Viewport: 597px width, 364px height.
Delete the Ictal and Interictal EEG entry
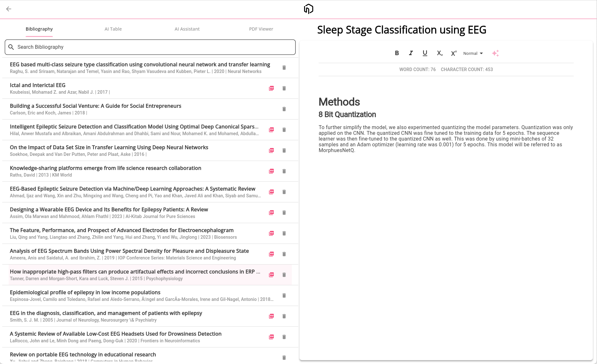(x=284, y=88)
